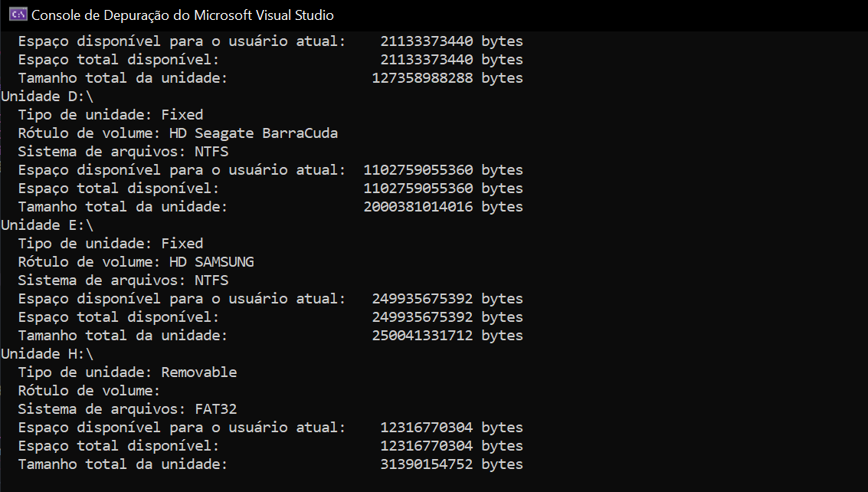
Task: Select the text HD Seagate BarraCuda
Action: pyautogui.click(x=254, y=133)
